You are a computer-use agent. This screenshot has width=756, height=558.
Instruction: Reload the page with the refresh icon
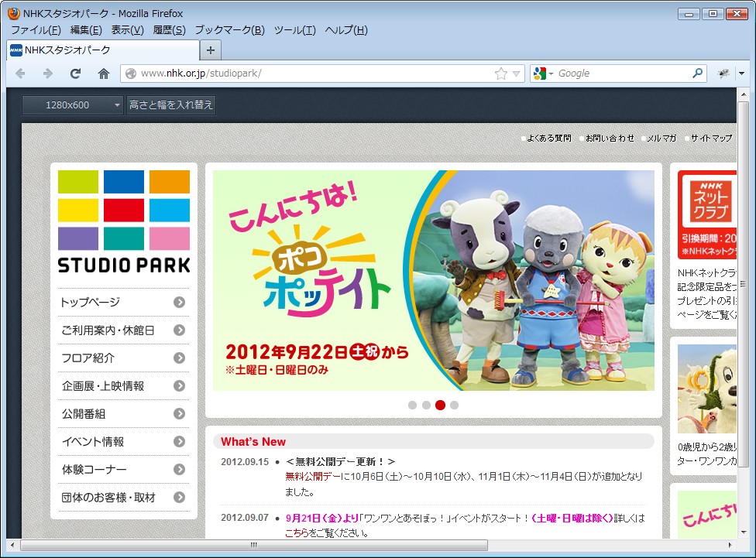75,74
